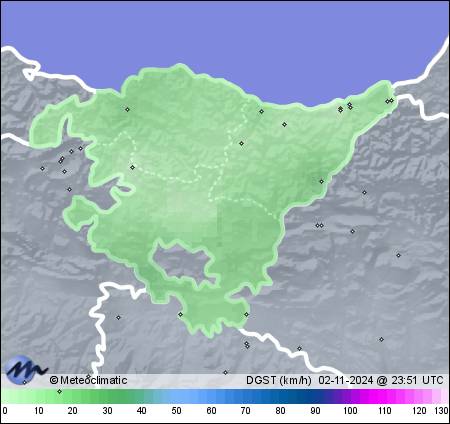450x424 pixels.
Task: Click the Meteoclimatic wave logo icon
Action: tap(26, 370)
